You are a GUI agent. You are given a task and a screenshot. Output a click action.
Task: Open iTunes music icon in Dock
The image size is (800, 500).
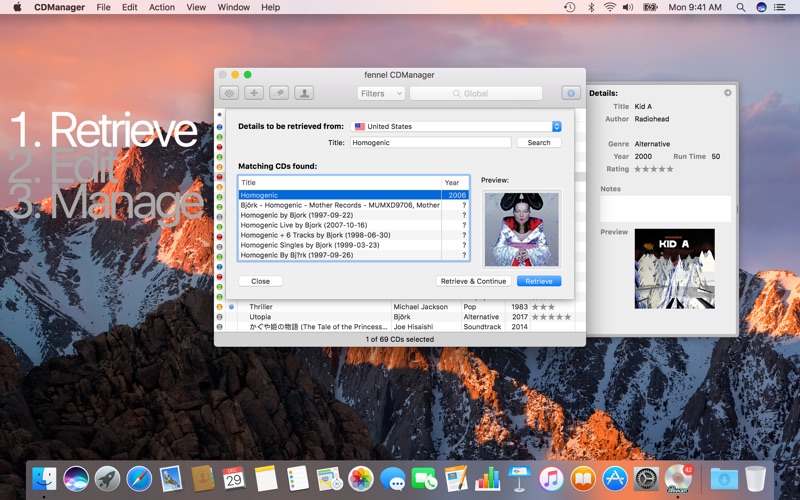point(551,479)
